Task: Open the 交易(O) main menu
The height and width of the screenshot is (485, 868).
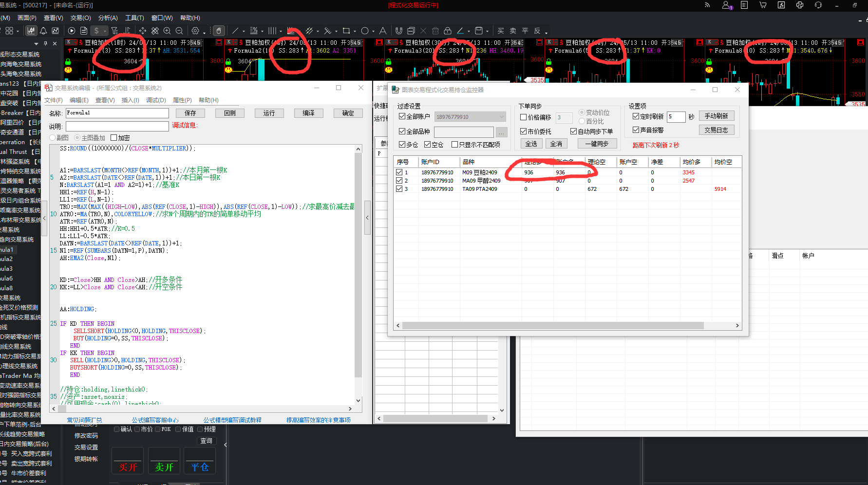Action: 80,18
